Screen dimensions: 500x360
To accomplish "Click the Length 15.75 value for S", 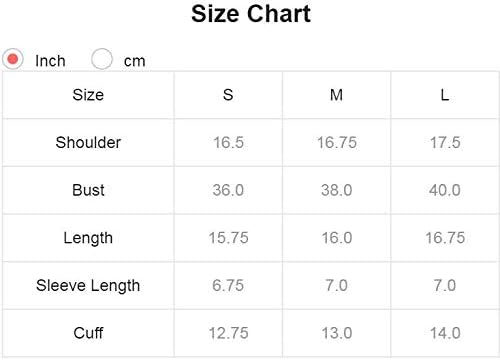I will coord(228,238).
